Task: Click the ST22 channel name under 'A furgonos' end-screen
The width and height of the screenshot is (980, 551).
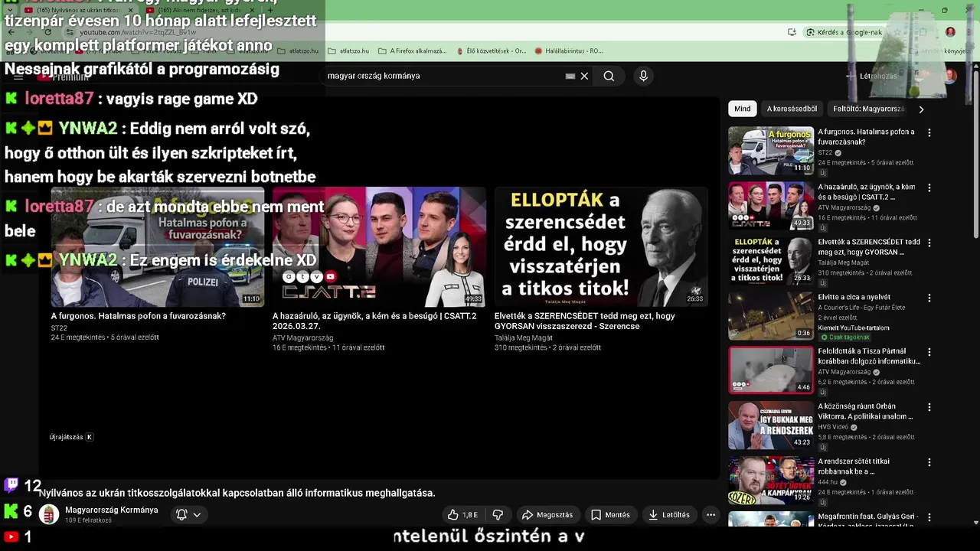Action: (59, 328)
